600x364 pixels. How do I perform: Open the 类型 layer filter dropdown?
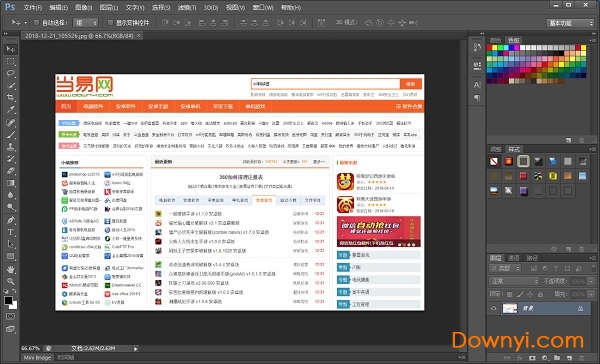click(x=505, y=268)
